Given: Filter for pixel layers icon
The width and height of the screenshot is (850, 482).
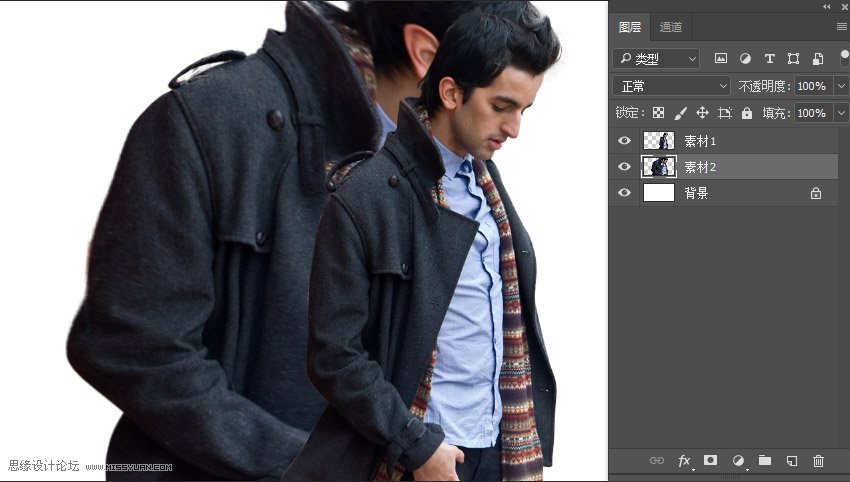Looking at the screenshot, I should click(720, 59).
